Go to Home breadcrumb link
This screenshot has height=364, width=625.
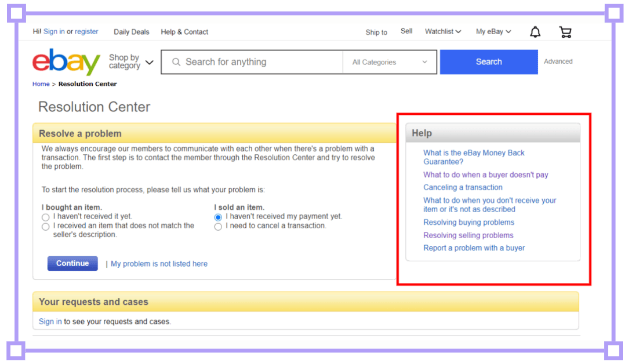click(x=41, y=84)
